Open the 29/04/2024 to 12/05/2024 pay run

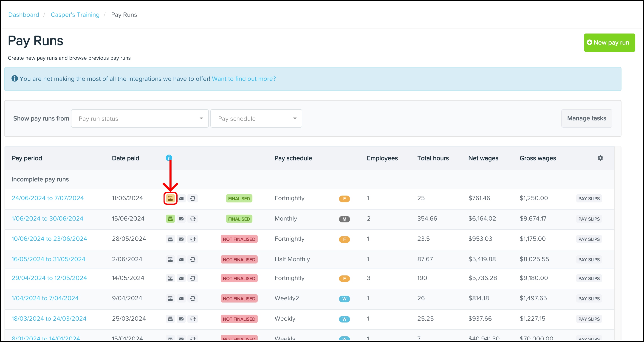pyautogui.click(x=49, y=278)
